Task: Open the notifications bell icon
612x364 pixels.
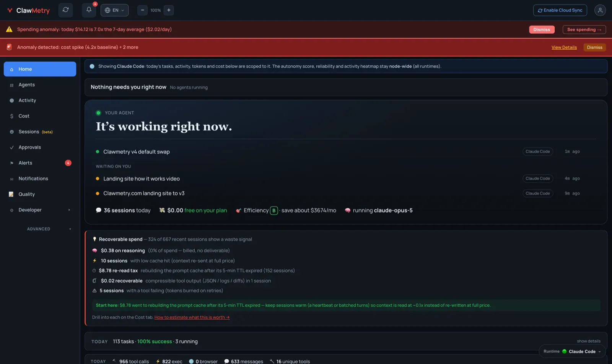Action: (x=89, y=10)
